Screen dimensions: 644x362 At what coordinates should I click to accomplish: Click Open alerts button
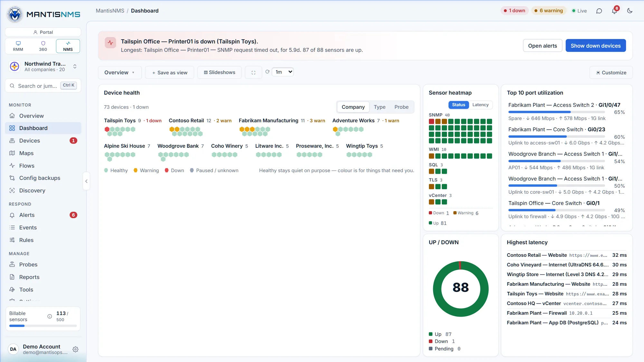pos(543,46)
